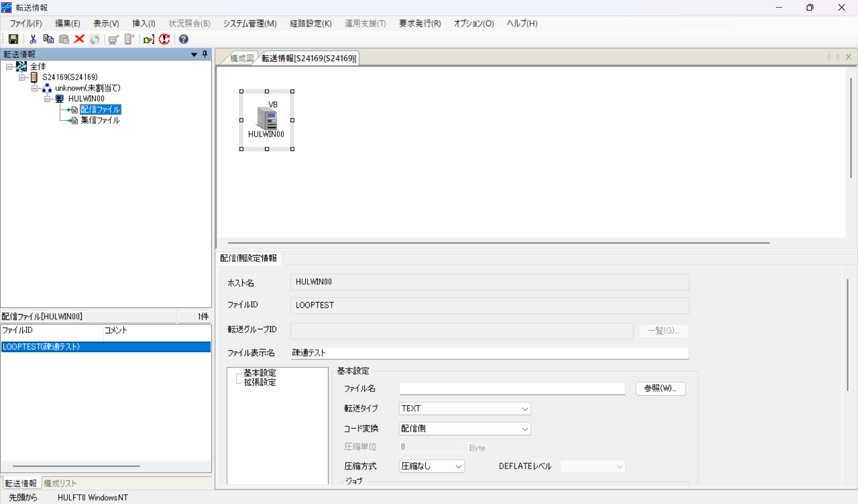Collapse the HULWIN00 tree node
Screen dimensions: 858x504
click(x=47, y=99)
